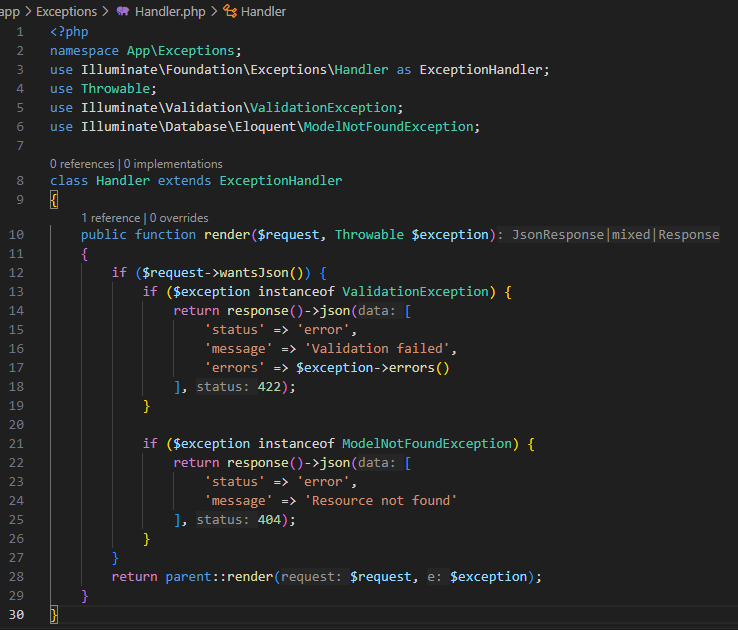Click the 404 status code value

tap(267, 519)
